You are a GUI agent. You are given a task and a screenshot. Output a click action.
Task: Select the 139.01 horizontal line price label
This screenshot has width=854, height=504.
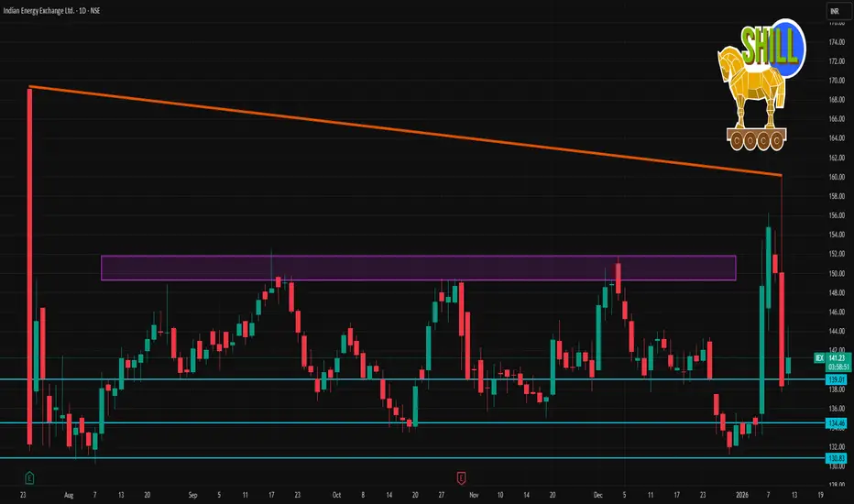(837, 379)
